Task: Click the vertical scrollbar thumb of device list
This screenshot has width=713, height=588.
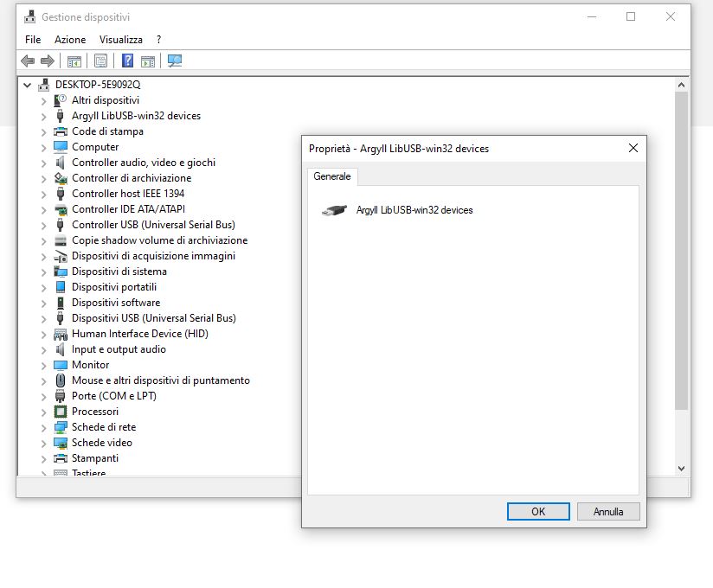Action: (681, 251)
